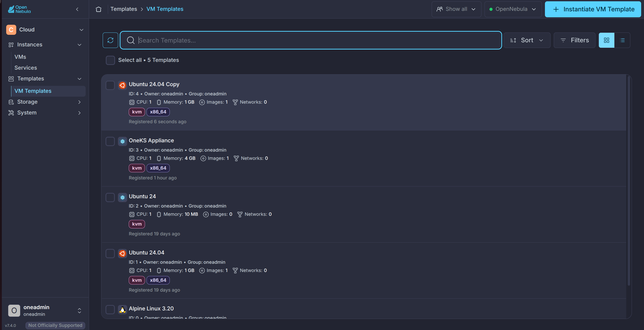This screenshot has width=644, height=330.
Task: Collapse the sidebar with the left arrow
Action: pyautogui.click(x=77, y=9)
